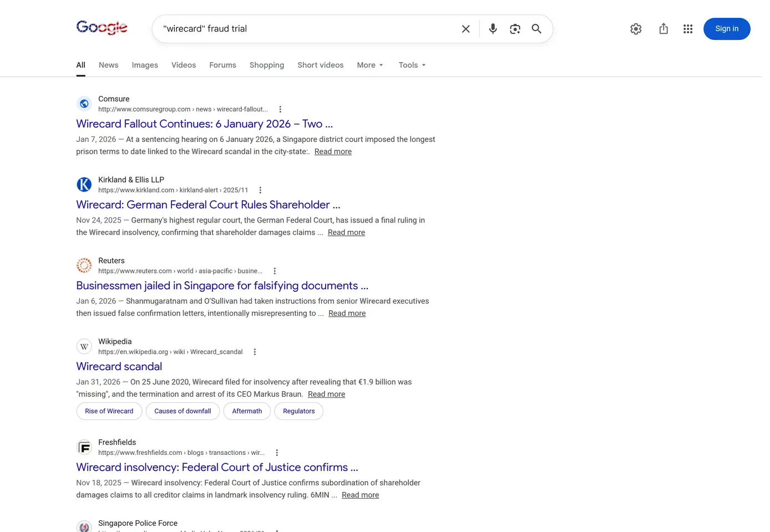Screen dimensions: 770x532
Task: Click the Wikipedia favicon
Action: [84, 347]
